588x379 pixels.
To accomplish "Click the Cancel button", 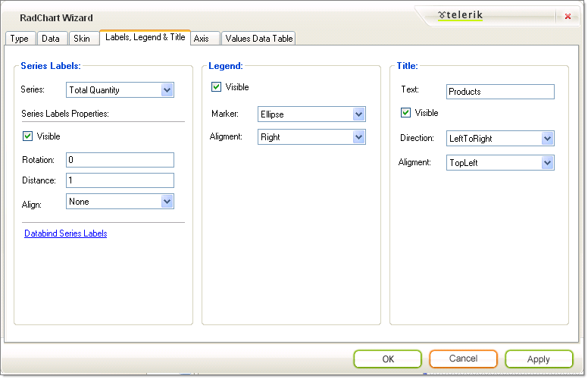I will pos(464,359).
